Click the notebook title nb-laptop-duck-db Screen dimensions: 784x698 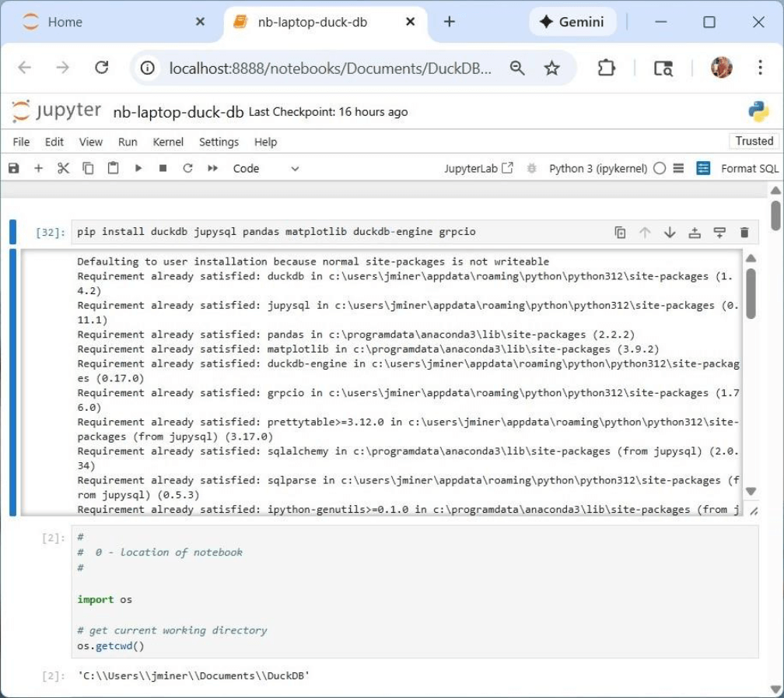[x=178, y=112]
